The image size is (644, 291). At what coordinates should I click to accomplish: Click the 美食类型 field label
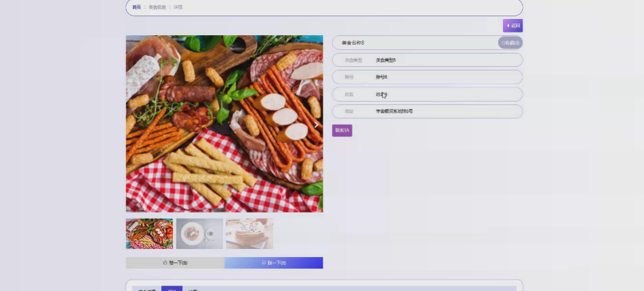(353, 60)
